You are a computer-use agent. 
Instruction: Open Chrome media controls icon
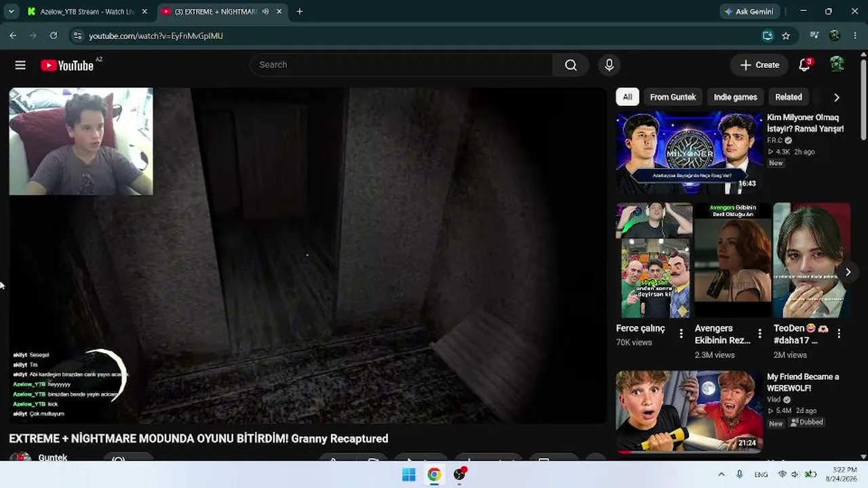tap(814, 36)
